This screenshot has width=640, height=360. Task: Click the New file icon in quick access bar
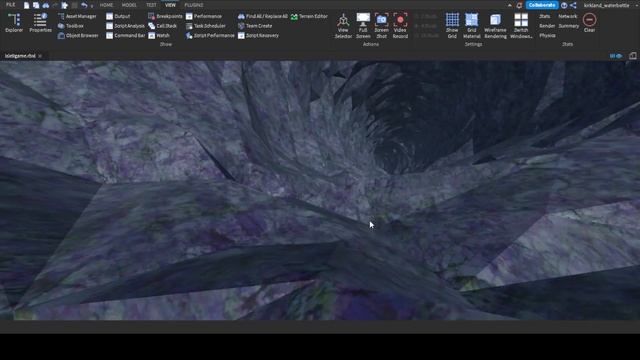click(x=27, y=5)
